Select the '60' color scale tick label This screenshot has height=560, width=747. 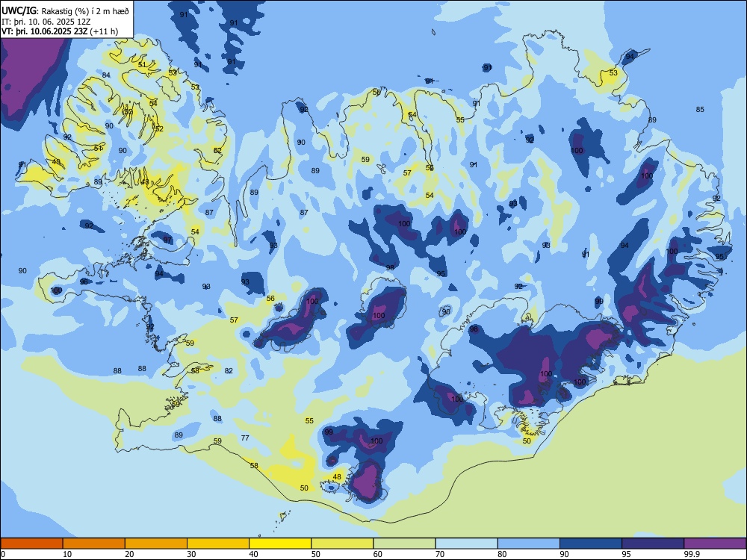pyautogui.click(x=378, y=554)
